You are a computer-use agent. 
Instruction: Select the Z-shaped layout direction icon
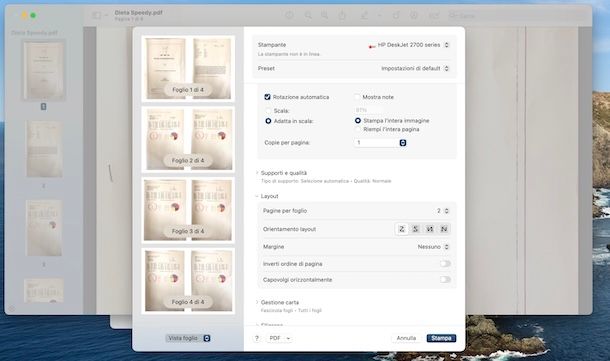(x=401, y=229)
